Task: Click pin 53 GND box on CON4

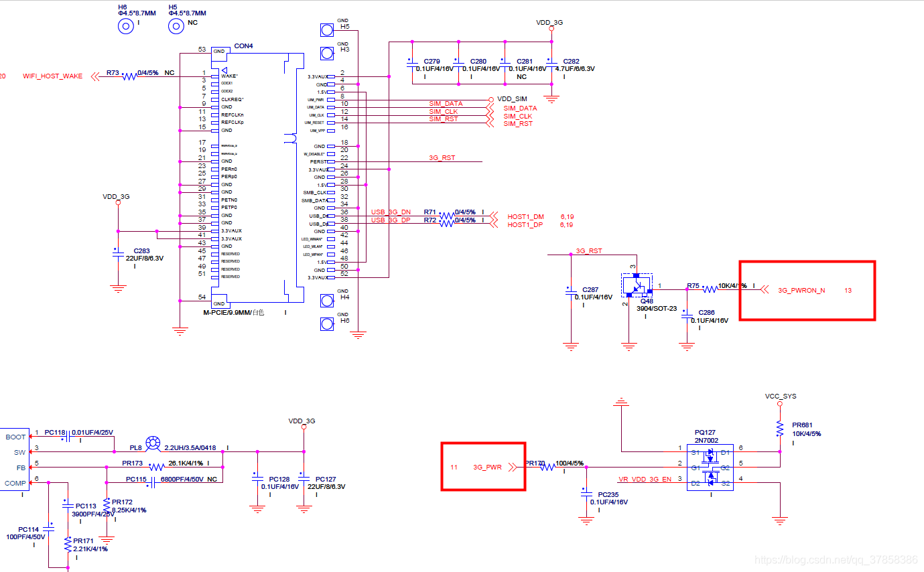Action: tap(220, 52)
